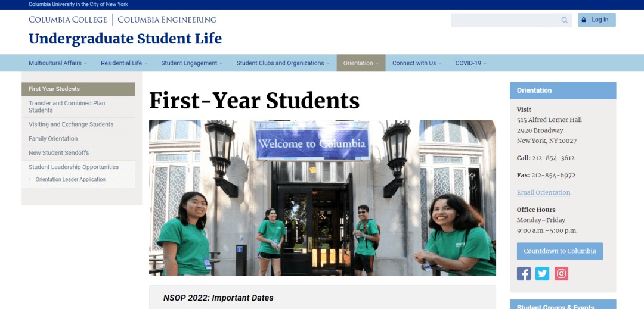
Task: Click the Monday–Friday text
Action: pyautogui.click(x=541, y=220)
